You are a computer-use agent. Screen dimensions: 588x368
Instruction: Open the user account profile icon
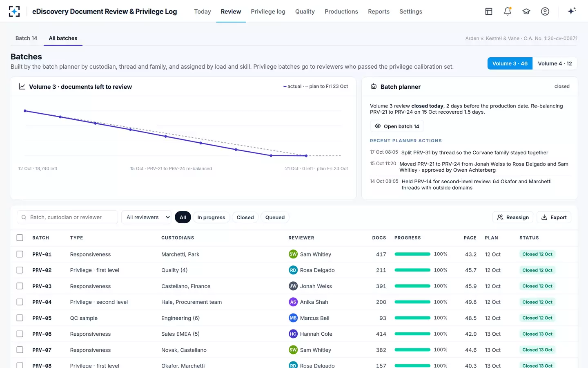(545, 11)
